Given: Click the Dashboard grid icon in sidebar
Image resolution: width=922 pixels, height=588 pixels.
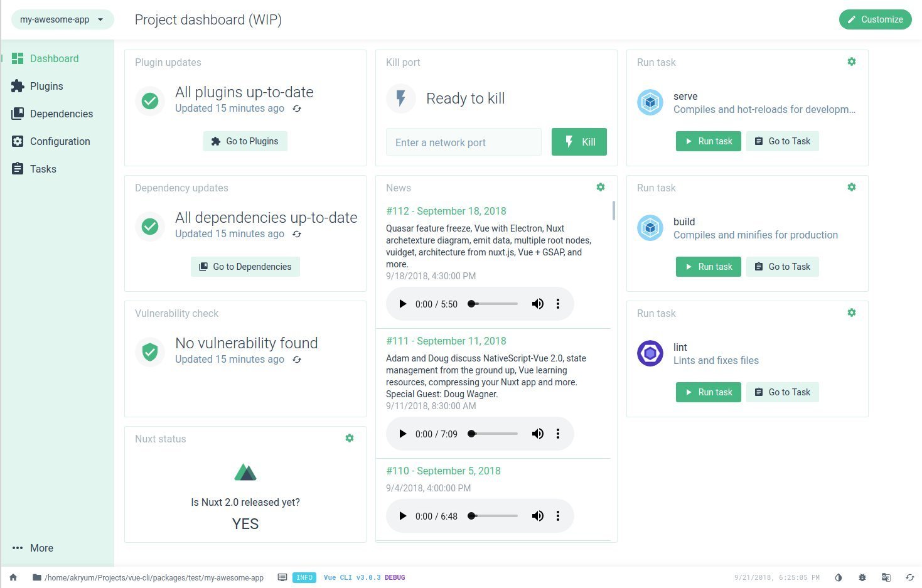Looking at the screenshot, I should [18, 58].
